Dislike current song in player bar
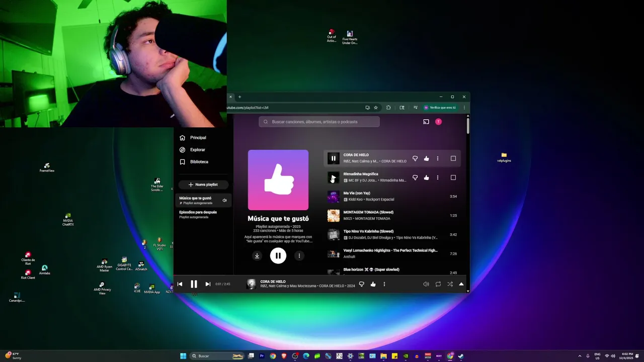The image size is (644, 362). click(x=361, y=284)
